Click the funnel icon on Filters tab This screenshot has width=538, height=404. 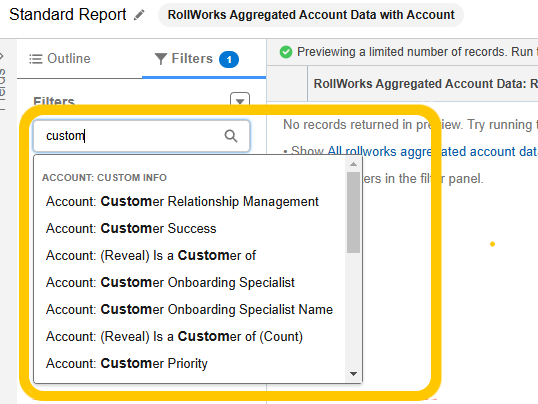(161, 59)
